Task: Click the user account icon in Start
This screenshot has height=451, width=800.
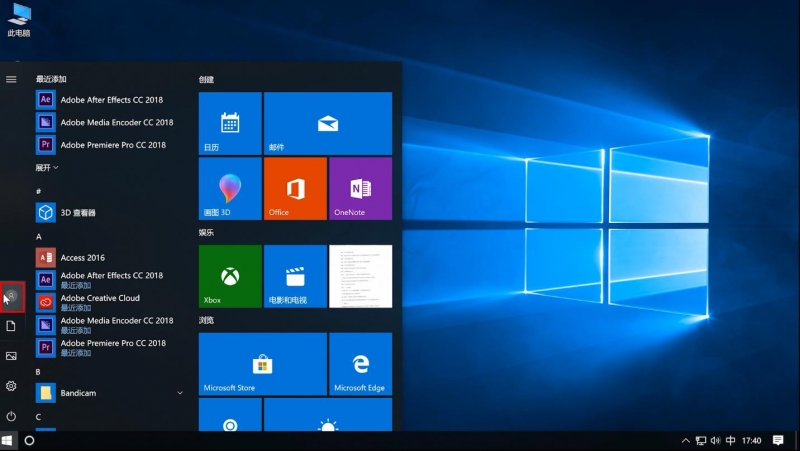Action: tap(11, 296)
